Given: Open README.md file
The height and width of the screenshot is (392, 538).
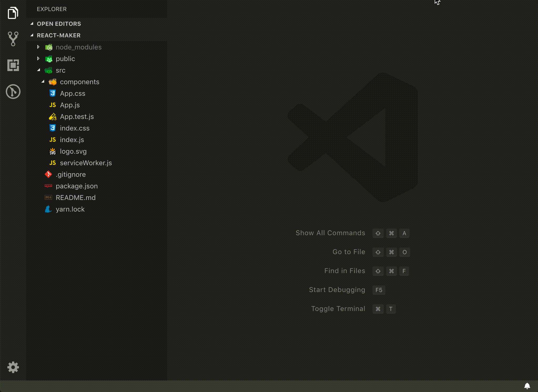Looking at the screenshot, I should coord(75,198).
